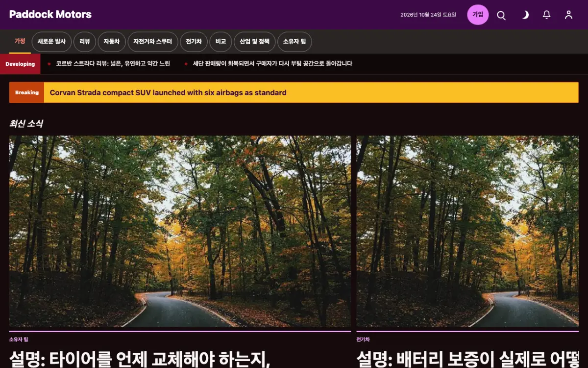Open ticker story 코르반 스트라다 리뷰
The image size is (588, 368).
[x=113, y=64]
